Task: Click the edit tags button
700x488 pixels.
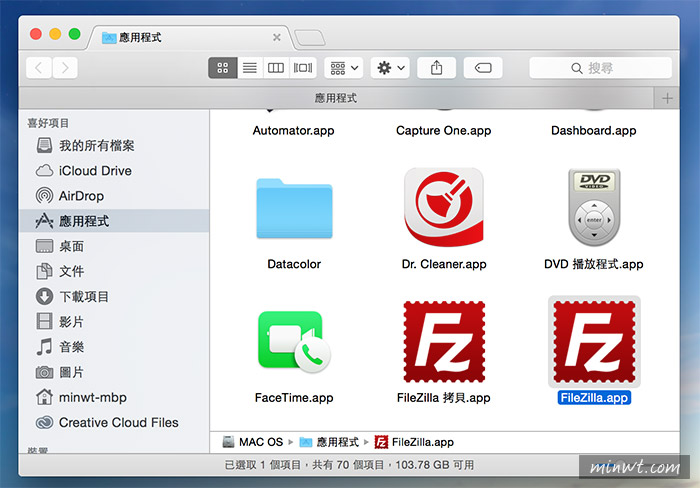Action: 483,68
